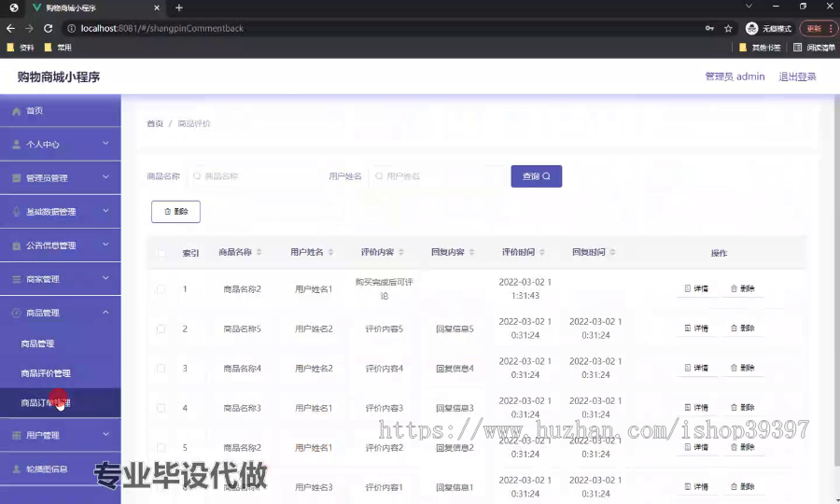Screen dimensions: 840x504
Task: Sort by the 商品名称 column arrows
Action: pos(259,252)
